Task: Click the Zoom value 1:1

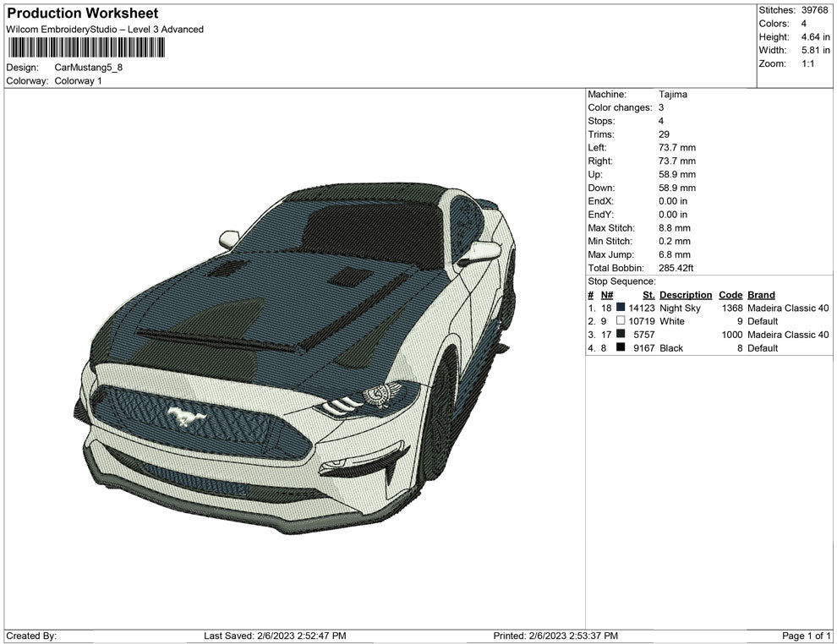Action: click(807, 64)
